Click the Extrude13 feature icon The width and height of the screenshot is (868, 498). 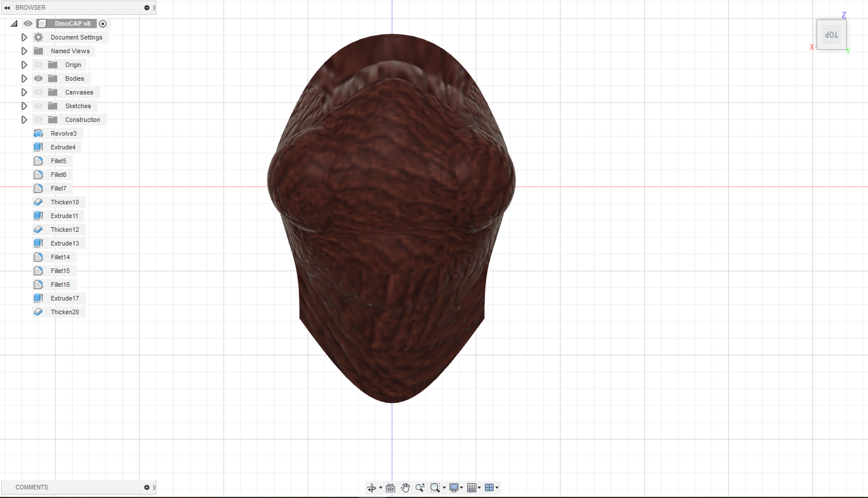[x=38, y=243]
